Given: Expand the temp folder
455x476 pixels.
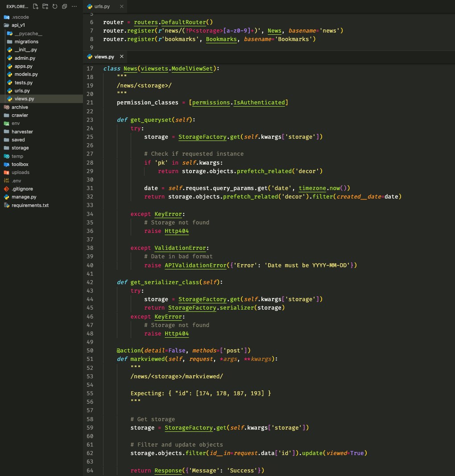Looking at the screenshot, I should [41, 156].
